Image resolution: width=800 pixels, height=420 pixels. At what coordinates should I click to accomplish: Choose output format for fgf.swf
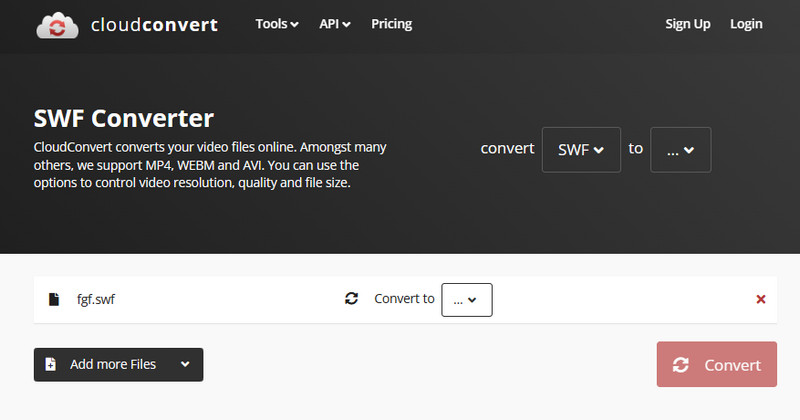click(x=466, y=299)
